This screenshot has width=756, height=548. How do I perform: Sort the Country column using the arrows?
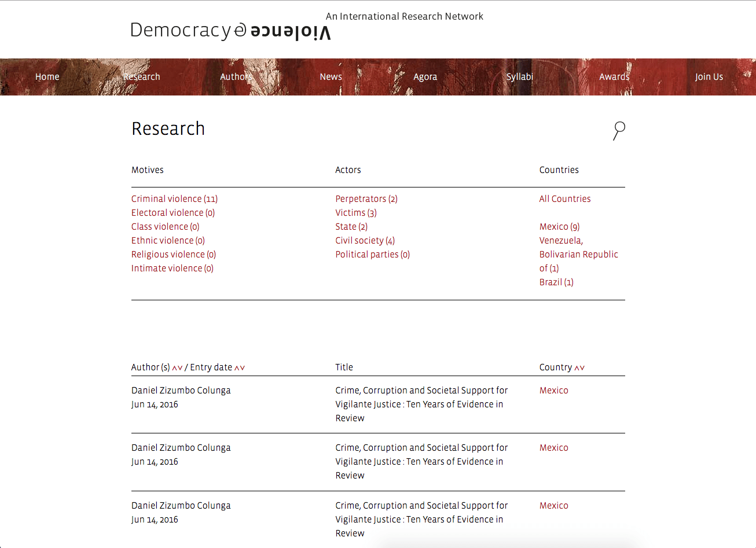(579, 367)
